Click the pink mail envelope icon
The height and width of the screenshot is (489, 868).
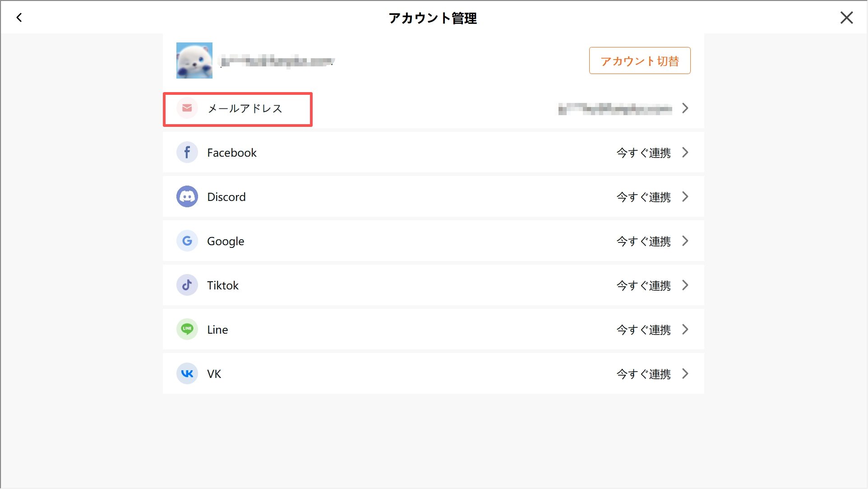click(x=187, y=108)
